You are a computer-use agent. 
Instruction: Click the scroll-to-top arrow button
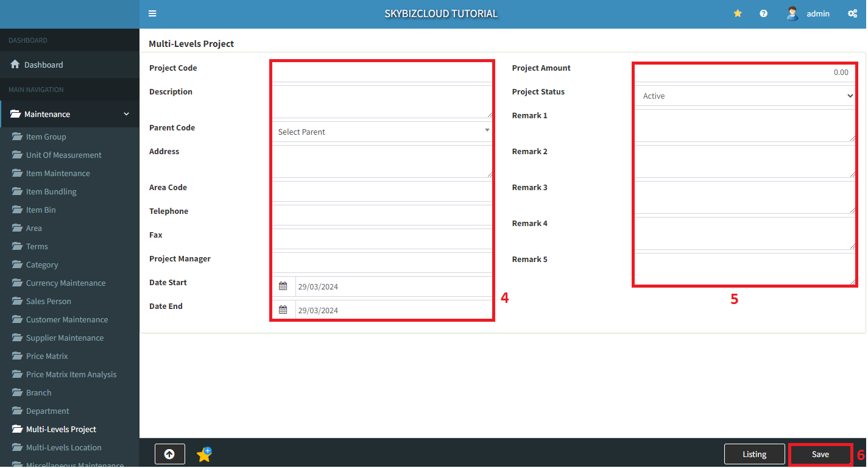click(x=169, y=454)
